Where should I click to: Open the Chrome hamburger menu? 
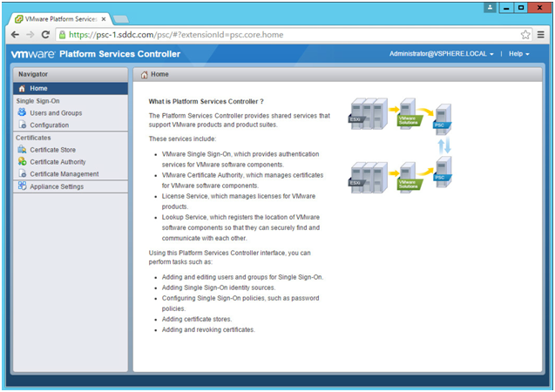click(x=541, y=35)
